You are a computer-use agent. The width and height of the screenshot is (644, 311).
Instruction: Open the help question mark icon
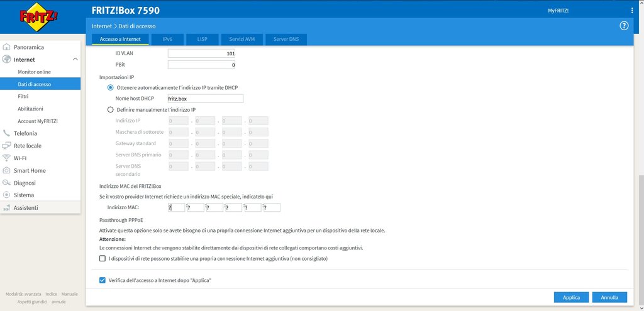pos(624,26)
